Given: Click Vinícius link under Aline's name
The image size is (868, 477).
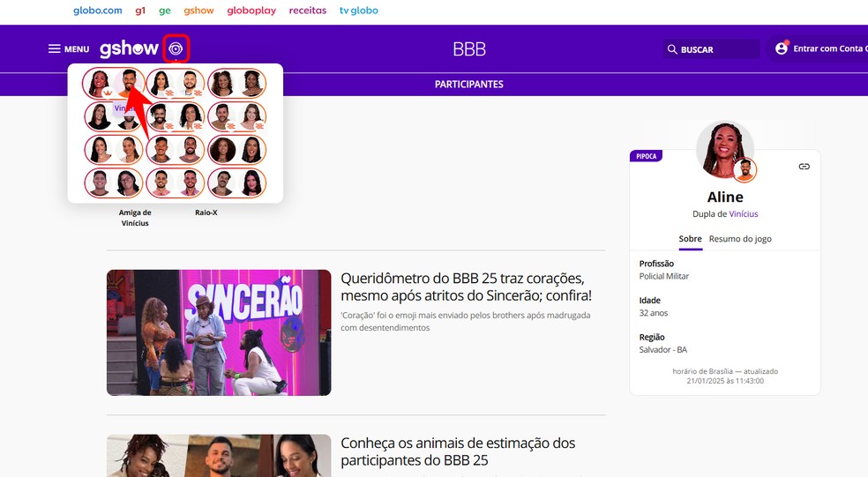Looking at the screenshot, I should [x=744, y=214].
